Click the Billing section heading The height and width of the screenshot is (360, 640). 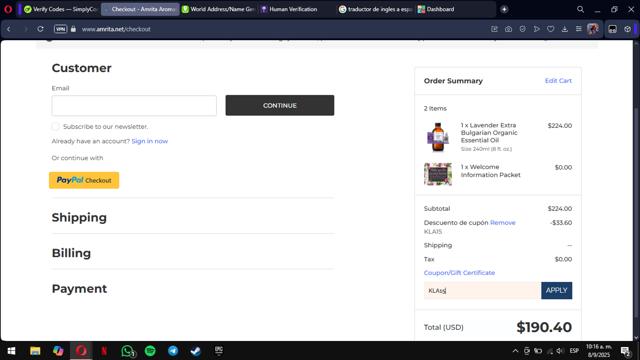[x=71, y=253]
